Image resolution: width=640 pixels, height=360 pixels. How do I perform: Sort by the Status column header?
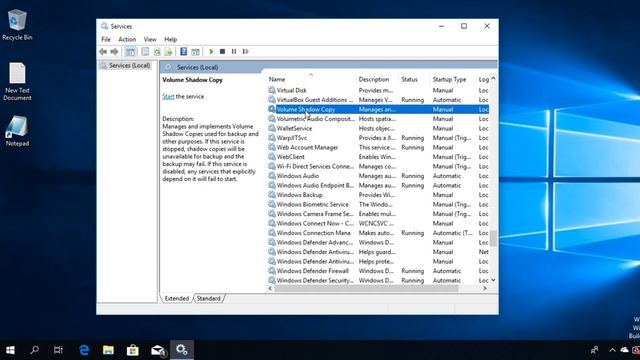(x=414, y=79)
